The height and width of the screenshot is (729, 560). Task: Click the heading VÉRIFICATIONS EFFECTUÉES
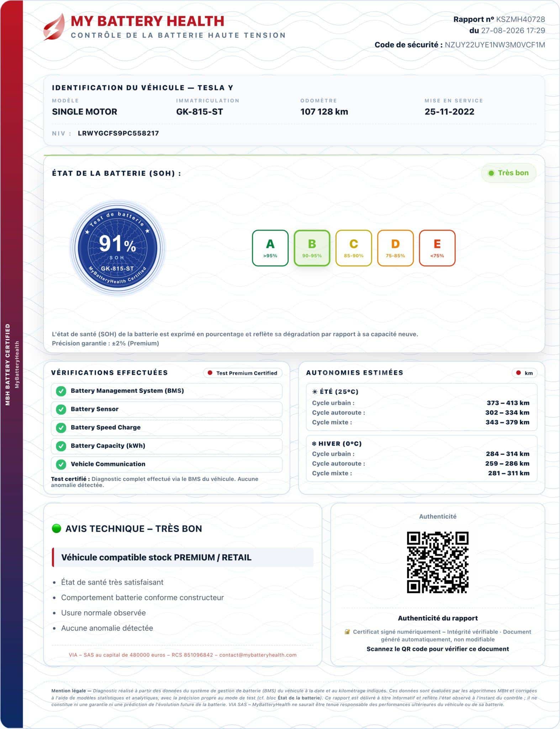point(109,373)
